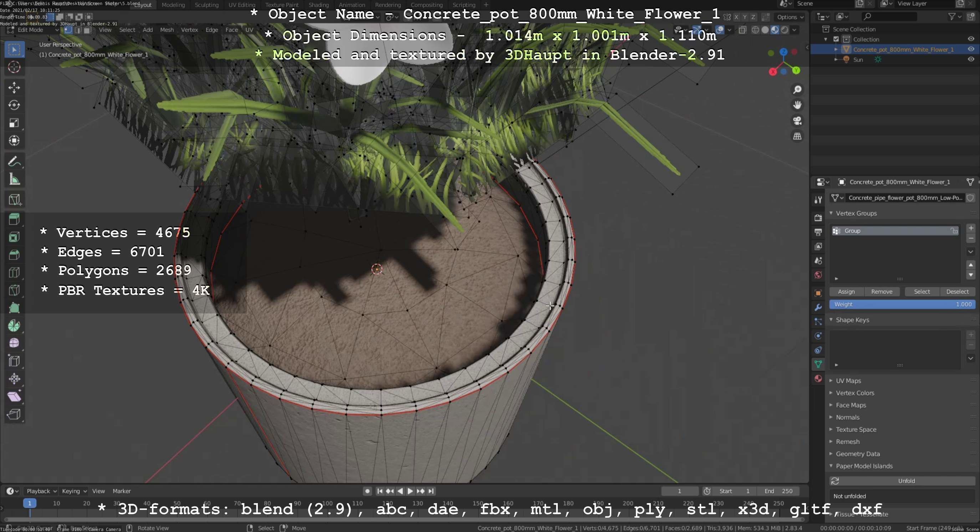Toggle the vertex group lock icon
This screenshot has width=980, height=532.
click(954, 231)
